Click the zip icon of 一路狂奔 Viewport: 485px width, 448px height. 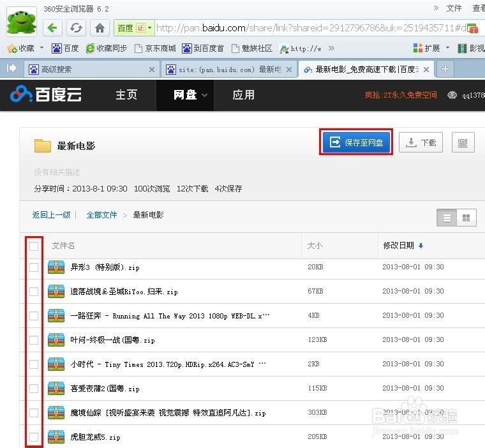point(56,316)
